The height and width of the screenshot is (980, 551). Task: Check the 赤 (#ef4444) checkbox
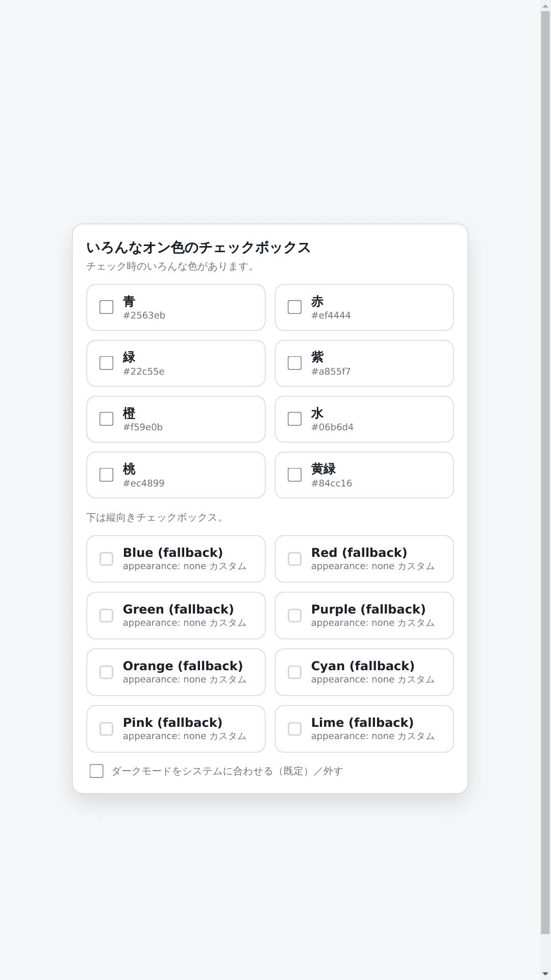coord(294,307)
